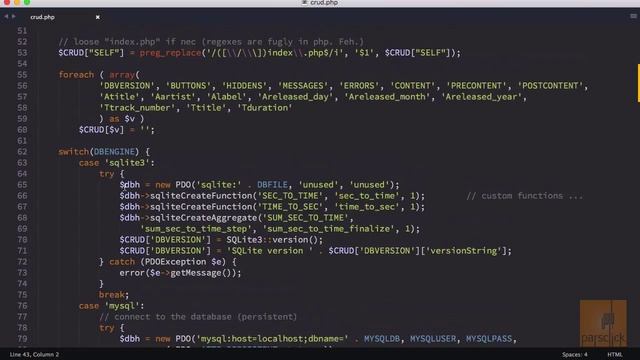The image size is (640, 360).
Task: Click the MYSQLPASS constant
Action: pos(489,339)
